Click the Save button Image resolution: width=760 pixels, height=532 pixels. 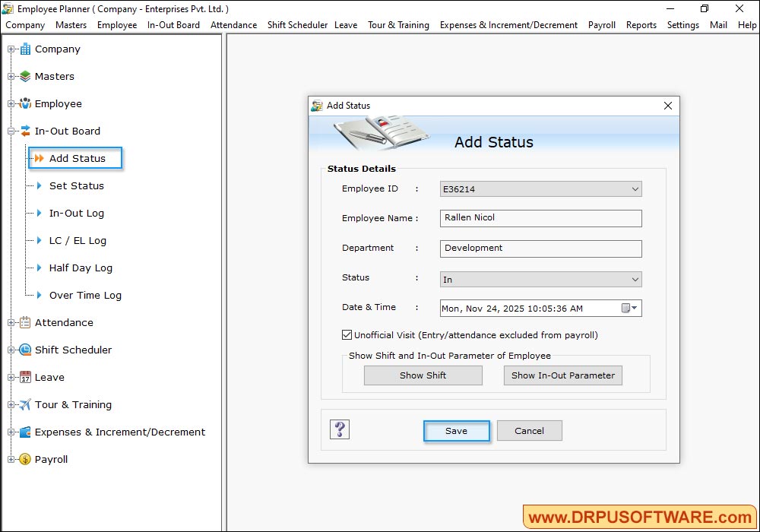[x=456, y=430]
